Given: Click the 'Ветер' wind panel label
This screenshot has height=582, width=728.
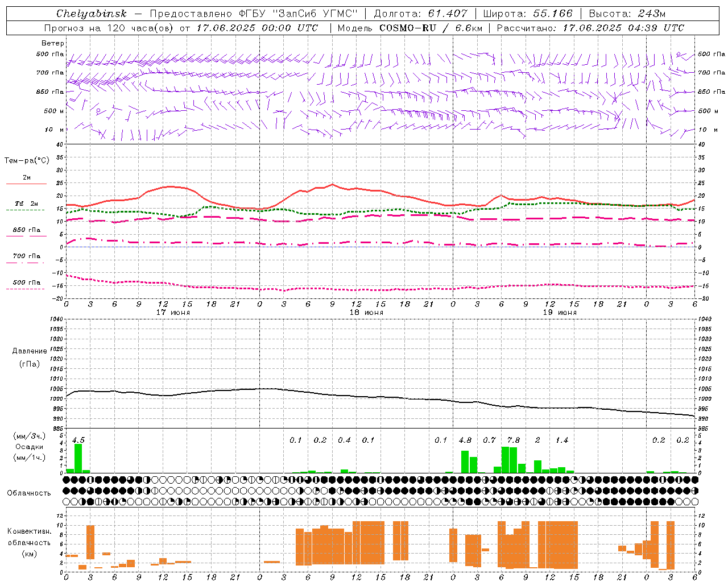Looking at the screenshot, I should (x=53, y=43).
